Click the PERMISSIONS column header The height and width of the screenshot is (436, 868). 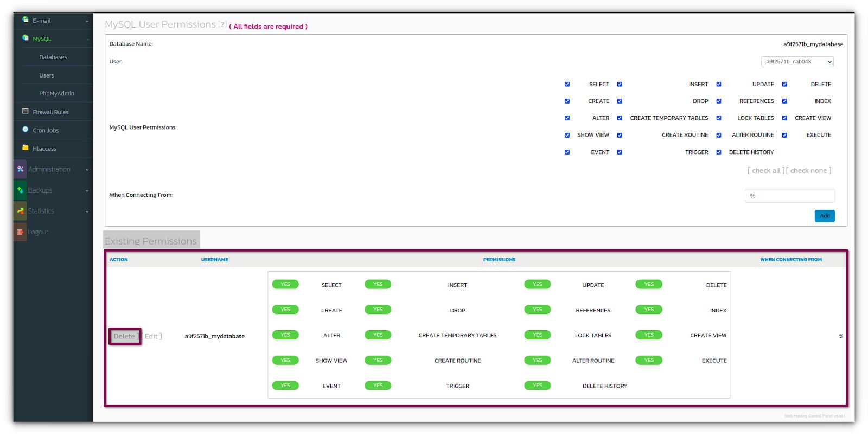coord(499,260)
